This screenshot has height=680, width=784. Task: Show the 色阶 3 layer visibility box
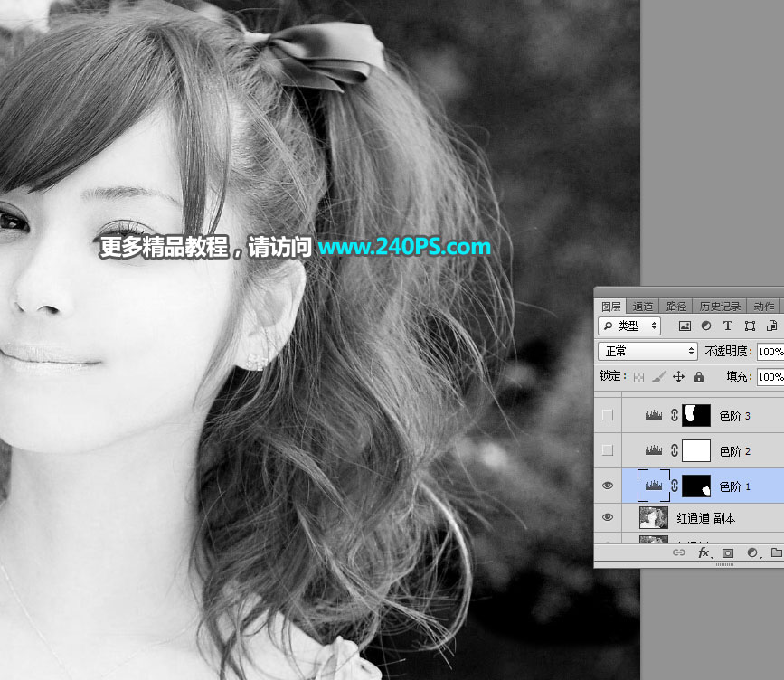click(x=608, y=415)
